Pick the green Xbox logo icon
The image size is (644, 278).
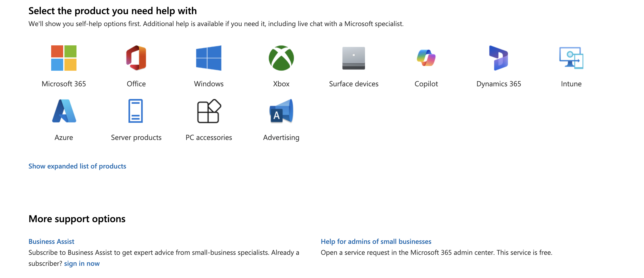click(x=281, y=58)
